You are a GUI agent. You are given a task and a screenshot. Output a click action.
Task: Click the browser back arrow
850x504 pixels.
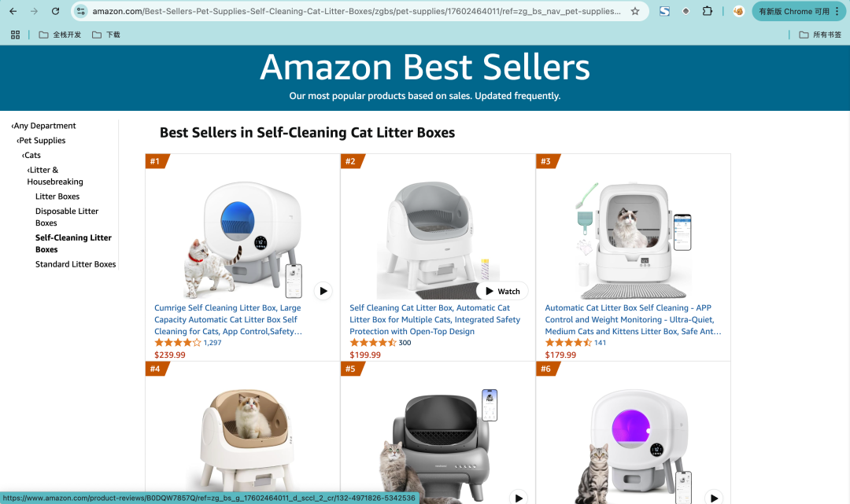13,11
